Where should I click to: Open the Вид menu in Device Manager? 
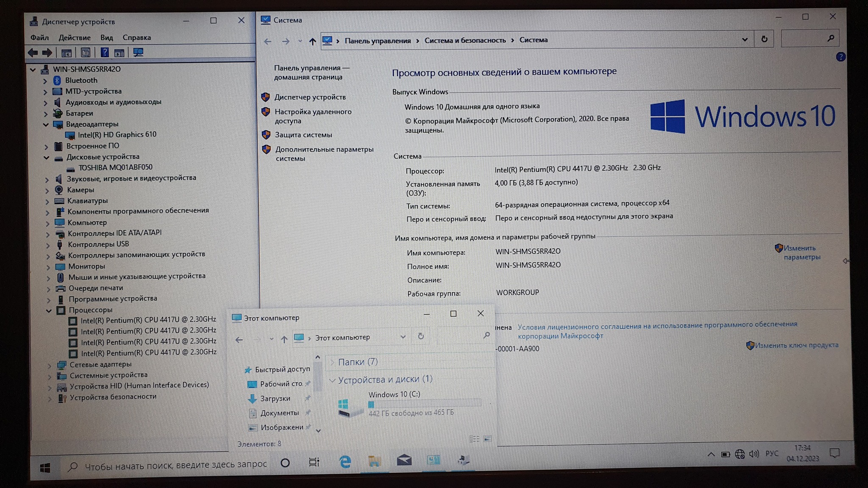[x=106, y=38]
